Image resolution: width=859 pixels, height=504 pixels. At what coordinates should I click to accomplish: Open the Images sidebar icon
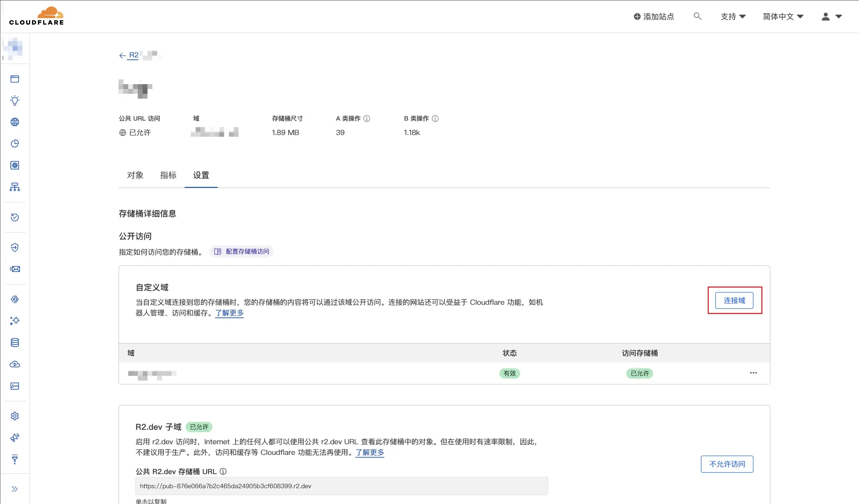point(15,386)
